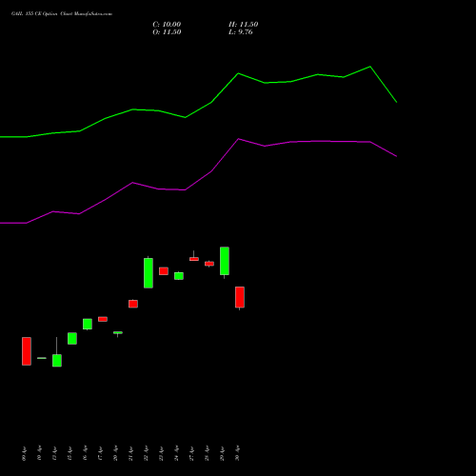The image size is (476, 476).
Task: Click the '30 Apr' date axis label
Action: 238,454
